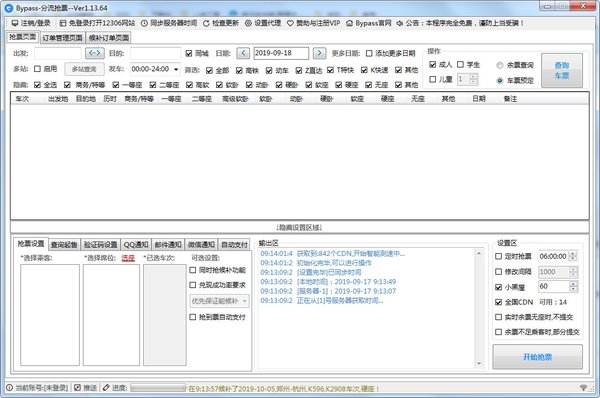600x398 pixels.
Task: Adjust 儿童 count spinner arrows
Action: coord(473,79)
